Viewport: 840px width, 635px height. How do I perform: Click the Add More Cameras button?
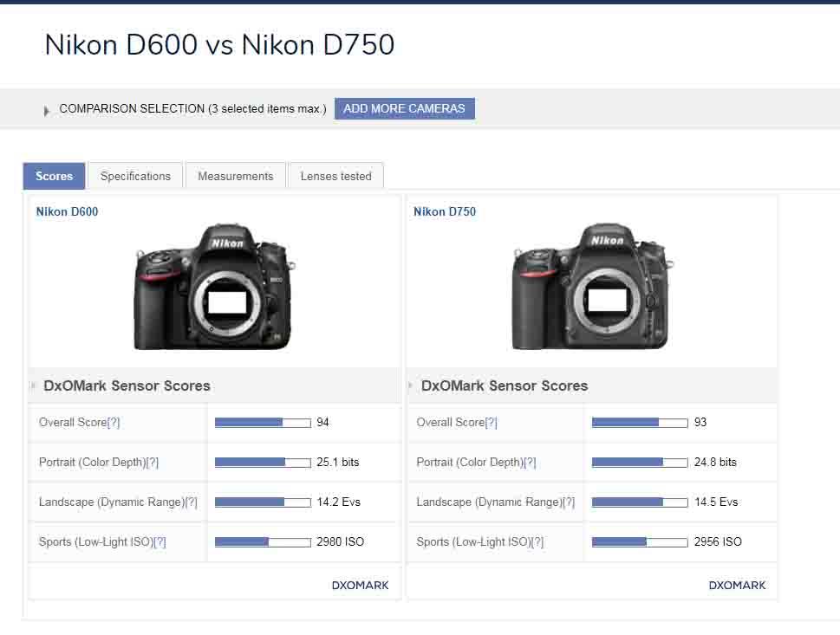[x=405, y=108]
